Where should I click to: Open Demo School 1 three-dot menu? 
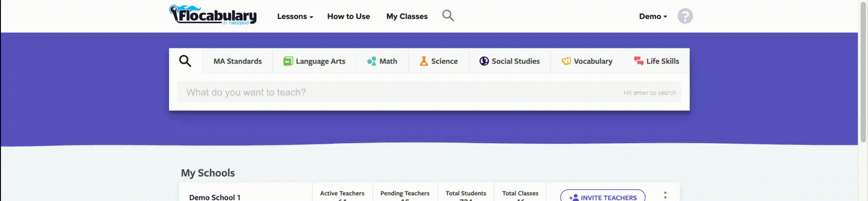665,195
